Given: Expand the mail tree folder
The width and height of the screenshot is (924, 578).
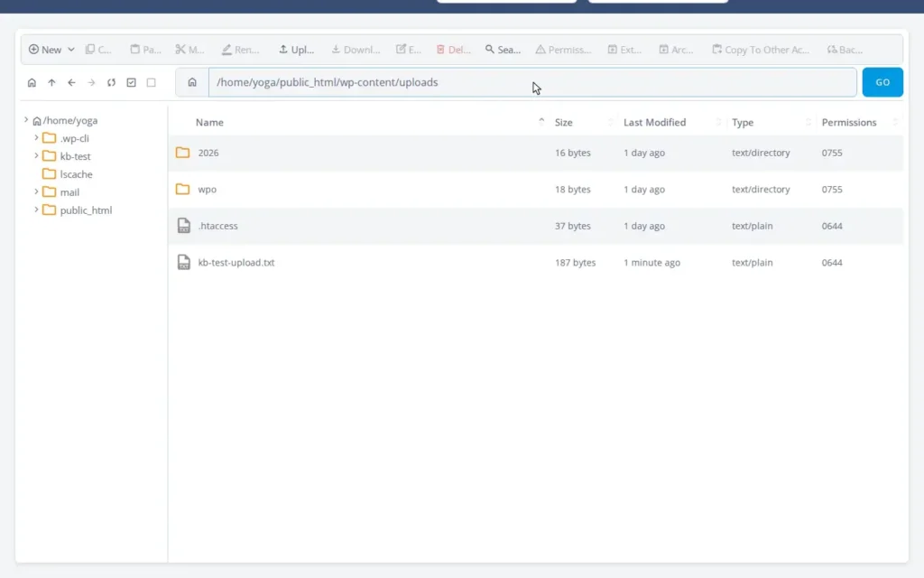Looking at the screenshot, I should pos(36,191).
